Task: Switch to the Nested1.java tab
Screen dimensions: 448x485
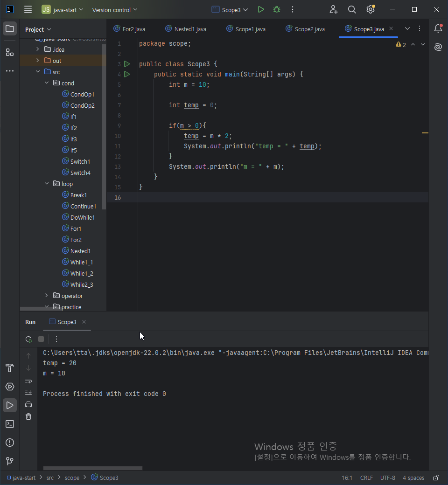Action: coord(186,29)
